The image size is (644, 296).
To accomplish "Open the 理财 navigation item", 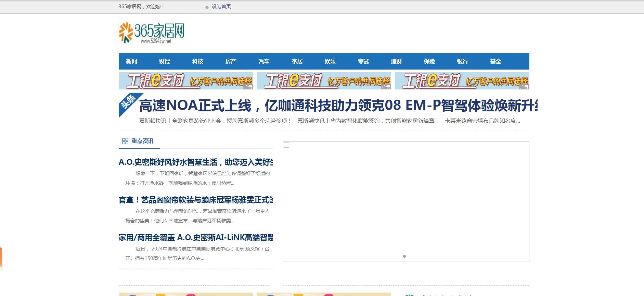I will 396,61.
